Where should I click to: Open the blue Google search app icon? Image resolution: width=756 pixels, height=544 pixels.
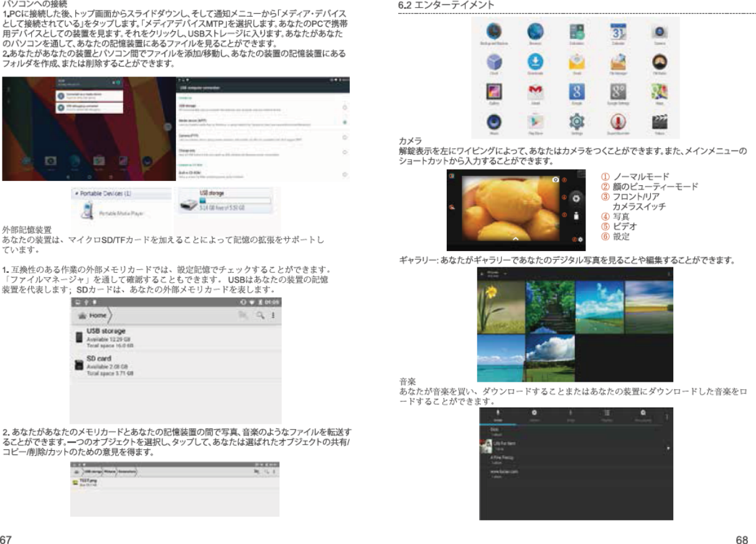point(577,92)
